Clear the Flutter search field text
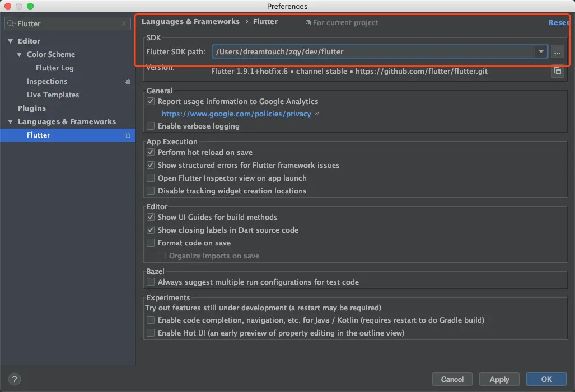The height and width of the screenshot is (392, 575). pyautogui.click(x=124, y=24)
